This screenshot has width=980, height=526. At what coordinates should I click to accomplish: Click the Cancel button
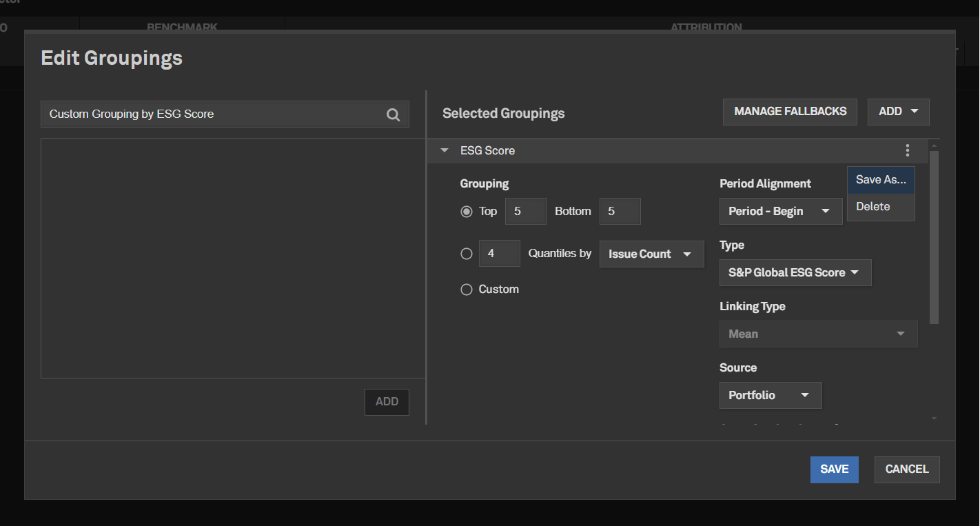(906, 469)
